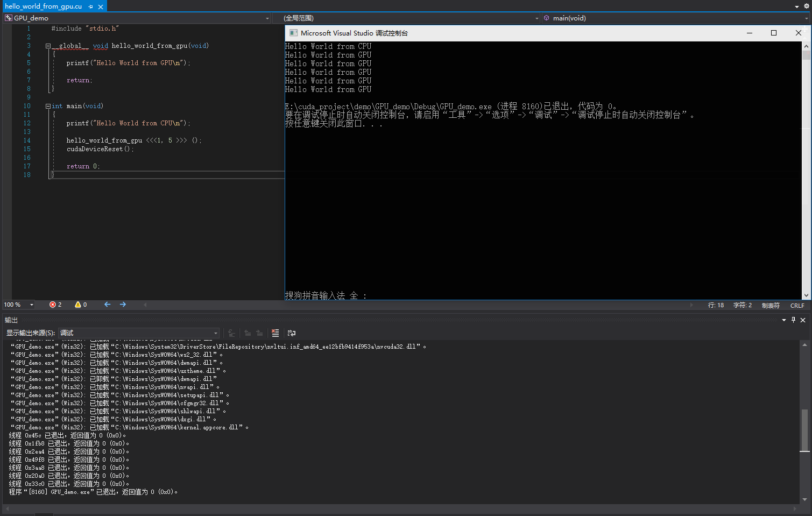Viewport: 812px width, 516px height.
Task: Open the 显示输出来源 调试 dropdown
Action: tap(139, 333)
